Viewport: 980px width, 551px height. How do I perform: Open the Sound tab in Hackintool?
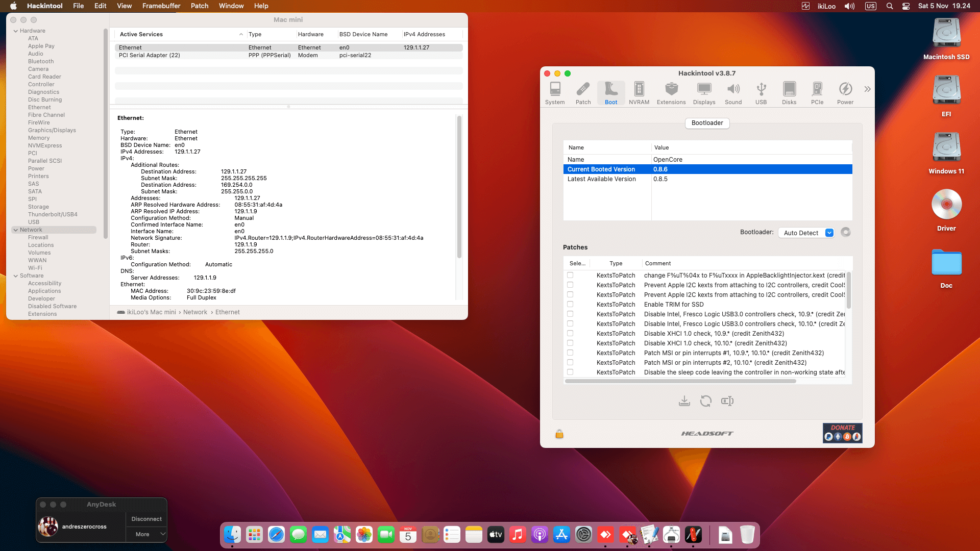point(733,93)
